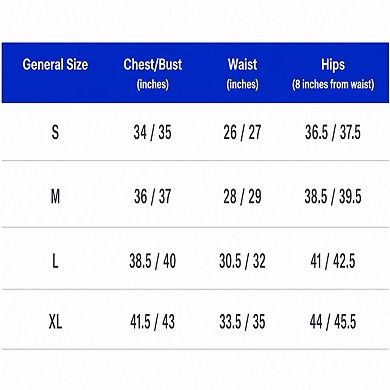Click hips value 38.5 / 39.5
This screenshot has width=390, height=390.
(x=333, y=196)
